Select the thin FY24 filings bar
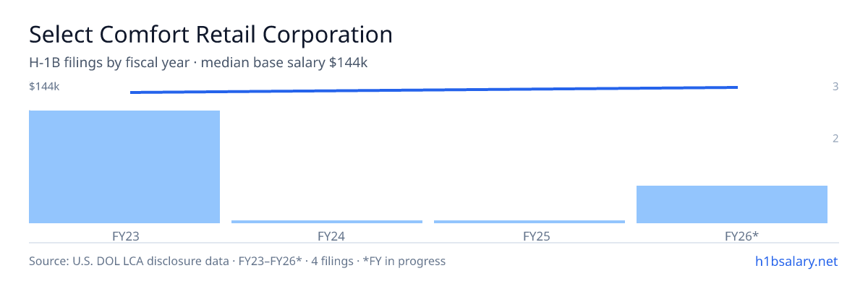The width and height of the screenshot is (868, 289). [x=327, y=221]
